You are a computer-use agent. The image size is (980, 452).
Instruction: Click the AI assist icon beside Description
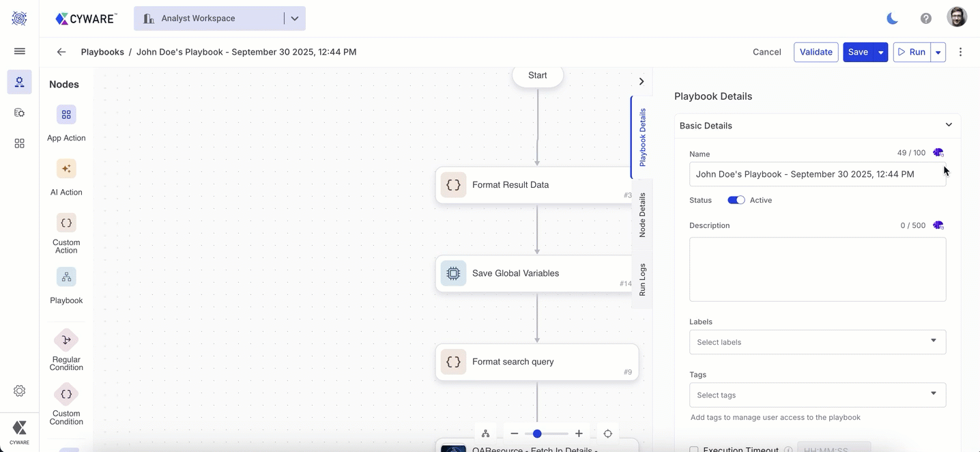938,225
